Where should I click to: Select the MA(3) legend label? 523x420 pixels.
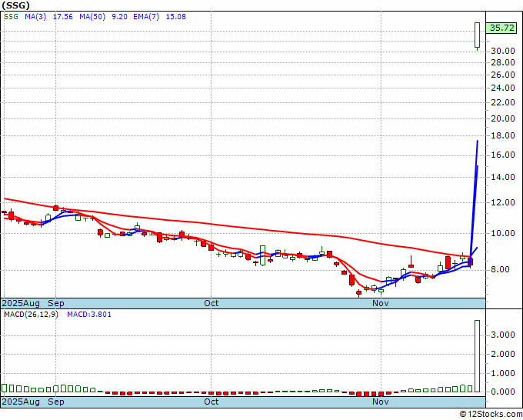pos(35,17)
